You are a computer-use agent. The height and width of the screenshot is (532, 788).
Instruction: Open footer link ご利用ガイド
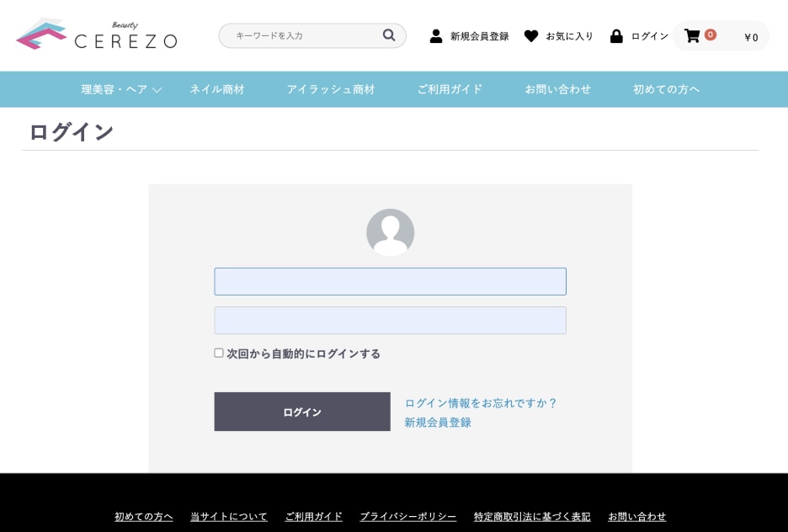[313, 516]
